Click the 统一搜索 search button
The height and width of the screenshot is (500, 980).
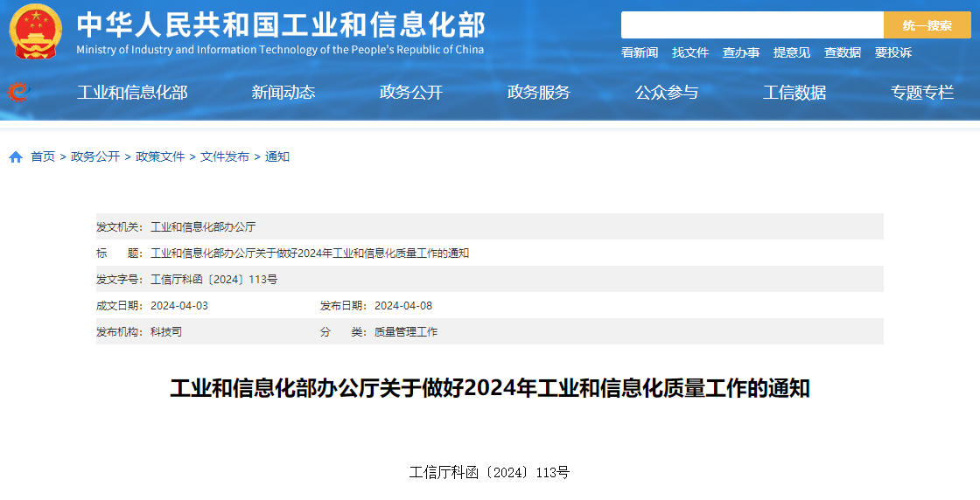click(927, 25)
